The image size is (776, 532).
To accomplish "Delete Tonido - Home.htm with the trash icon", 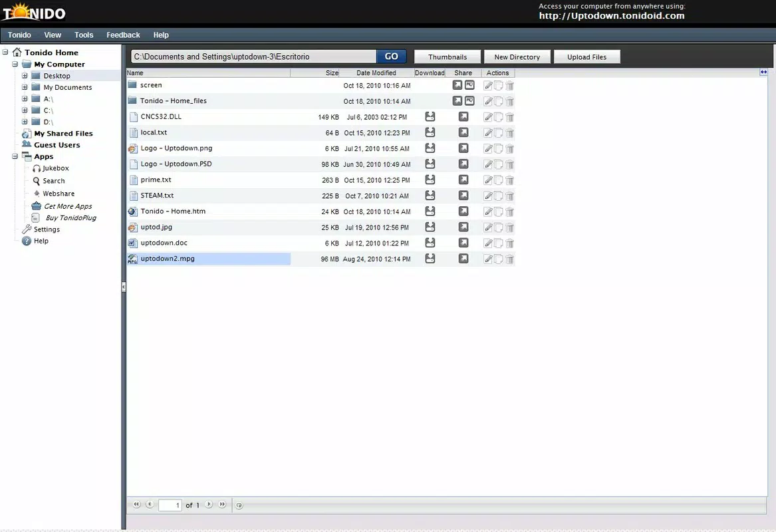I will tap(510, 212).
